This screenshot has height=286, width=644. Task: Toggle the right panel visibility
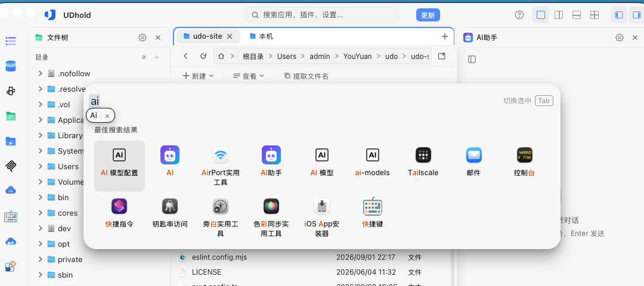pos(636,15)
